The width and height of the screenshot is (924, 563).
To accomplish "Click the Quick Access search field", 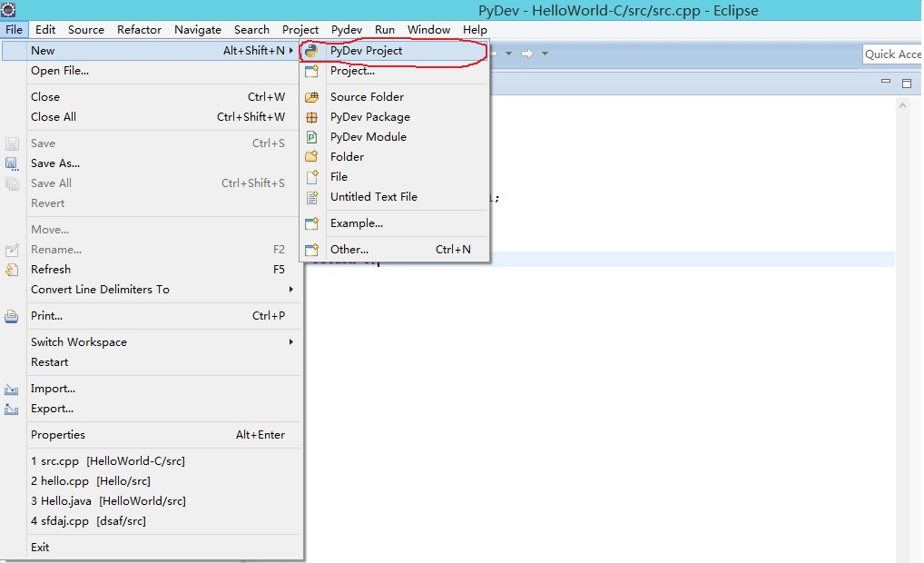I will [x=892, y=54].
